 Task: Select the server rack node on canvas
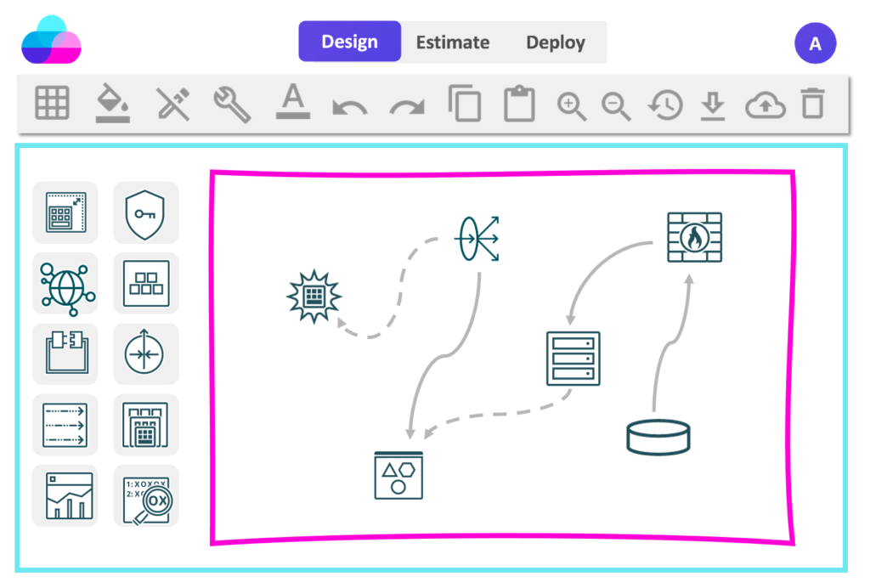pos(573,359)
